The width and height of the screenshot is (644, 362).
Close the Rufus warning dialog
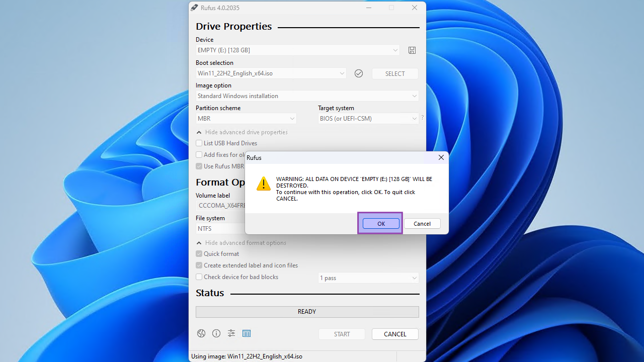441,157
